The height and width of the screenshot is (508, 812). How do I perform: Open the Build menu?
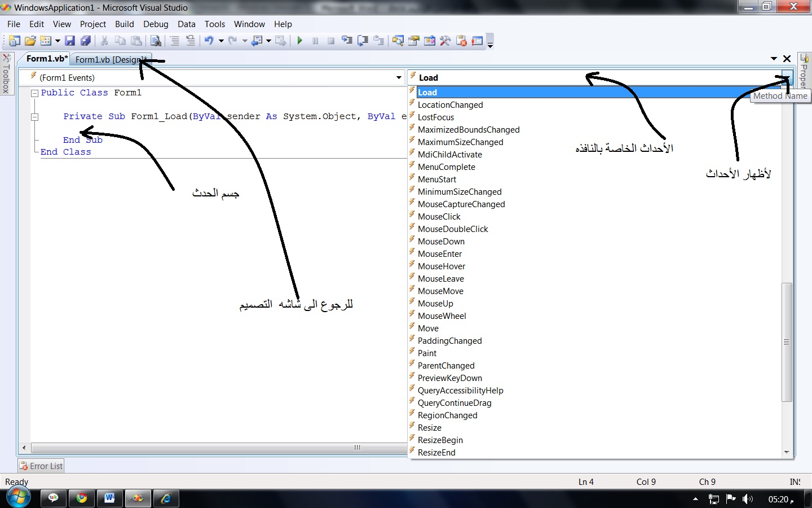click(x=125, y=24)
